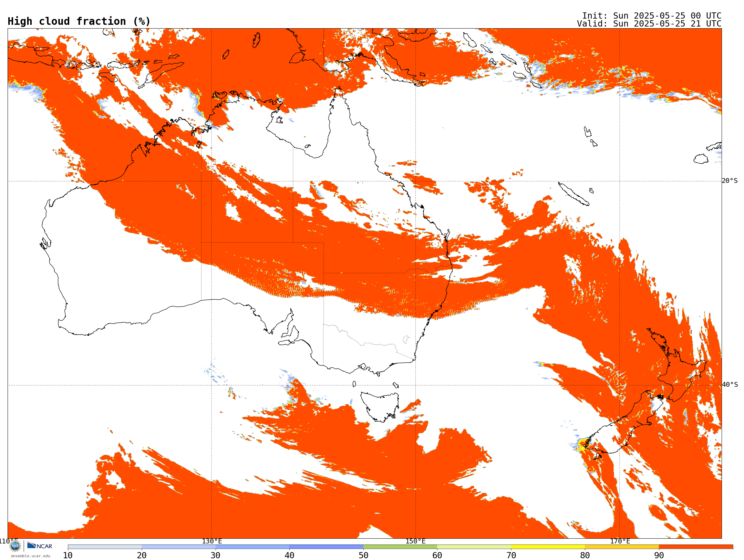This screenshot has width=744, height=560.
Task: Click the colorbar tick label 50
Action: click(x=363, y=555)
